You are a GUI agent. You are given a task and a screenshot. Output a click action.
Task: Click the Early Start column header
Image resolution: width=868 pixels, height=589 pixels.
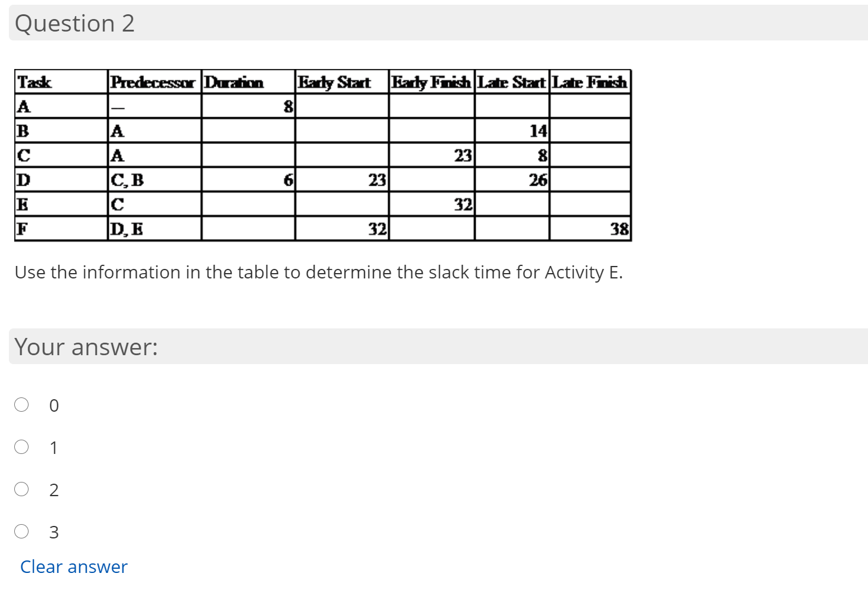[x=335, y=82]
